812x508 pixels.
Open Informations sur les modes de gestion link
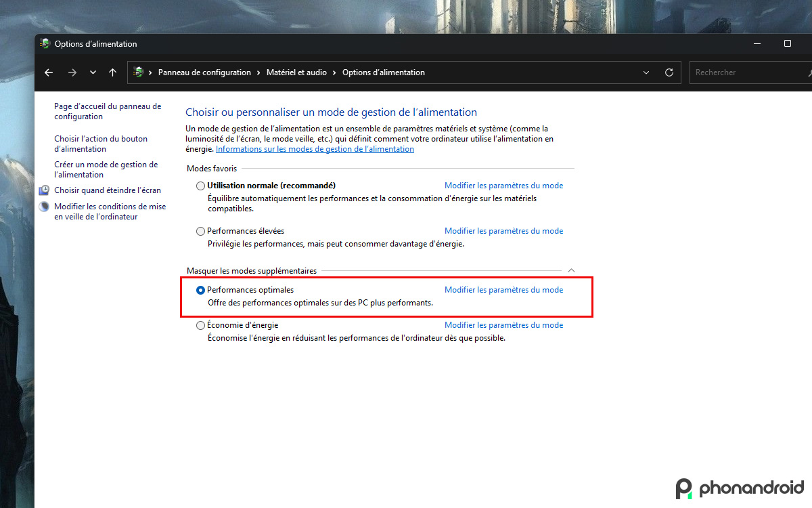[315, 149]
